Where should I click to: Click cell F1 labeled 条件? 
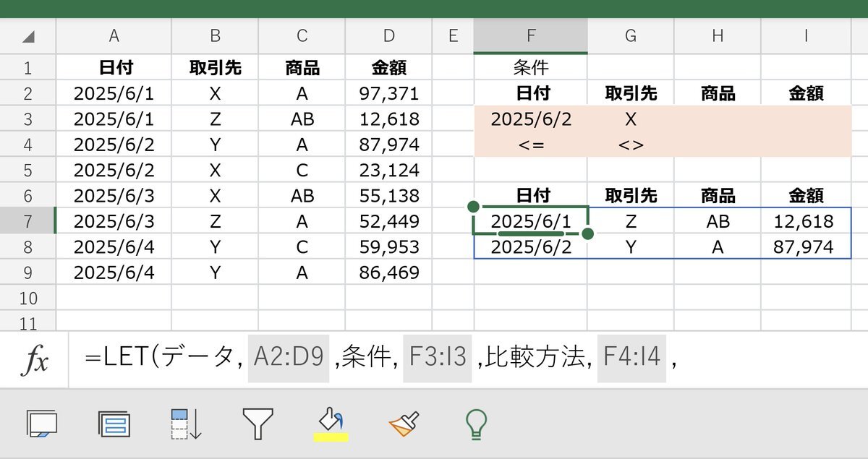pos(531,68)
